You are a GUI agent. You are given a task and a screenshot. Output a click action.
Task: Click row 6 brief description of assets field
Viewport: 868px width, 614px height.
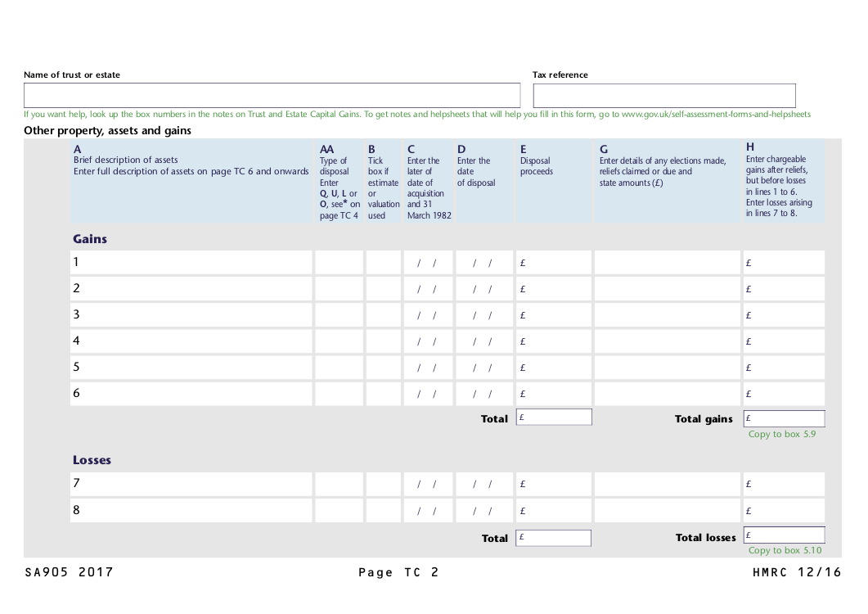(x=191, y=394)
